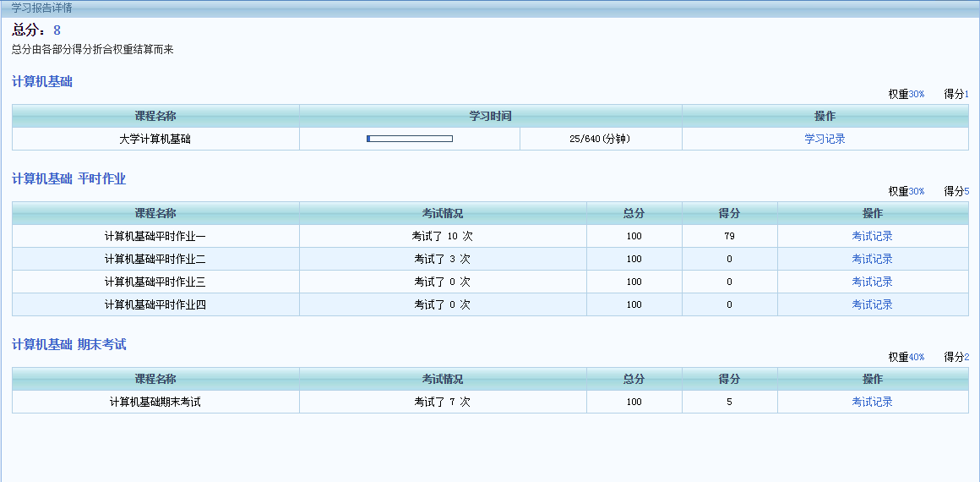Screen dimensions: 980x482
Task: Click the 考试了 10 次 cell
Action: point(443,236)
